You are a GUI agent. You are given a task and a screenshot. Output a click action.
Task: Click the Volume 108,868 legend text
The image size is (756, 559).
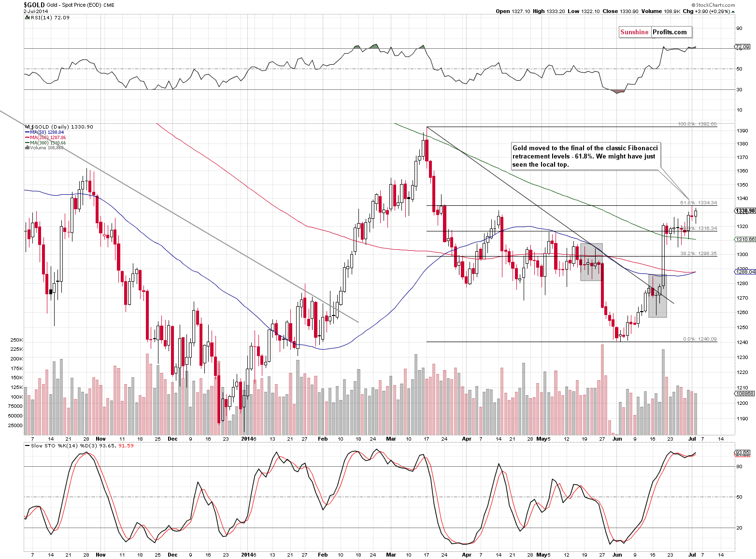pyautogui.click(x=46, y=148)
